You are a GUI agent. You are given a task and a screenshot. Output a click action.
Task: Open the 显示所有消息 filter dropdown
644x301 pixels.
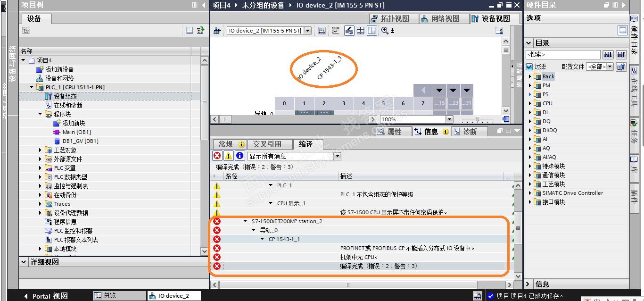pyautogui.click(x=337, y=156)
